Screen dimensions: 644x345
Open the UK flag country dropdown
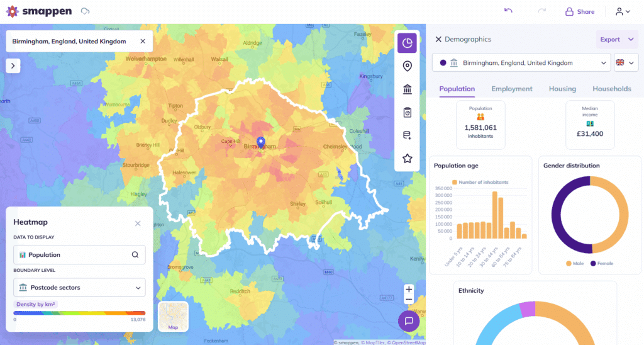click(625, 63)
